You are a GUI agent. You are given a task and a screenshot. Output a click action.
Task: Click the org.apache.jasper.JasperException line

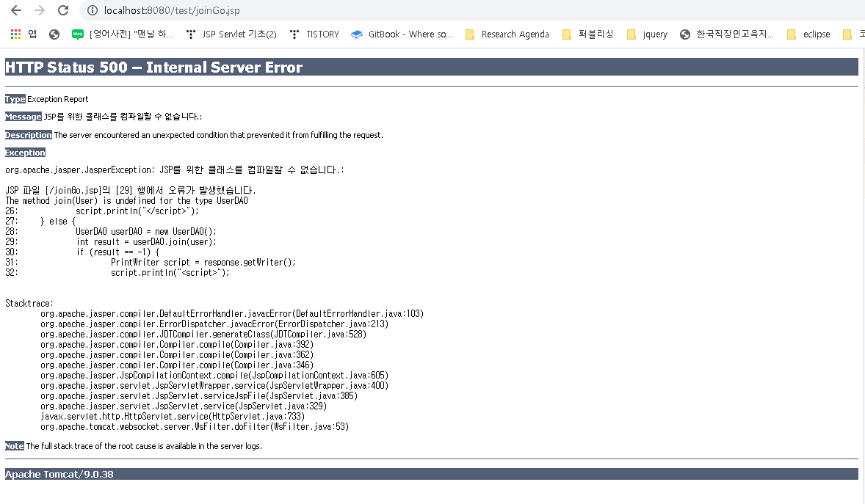point(174,170)
